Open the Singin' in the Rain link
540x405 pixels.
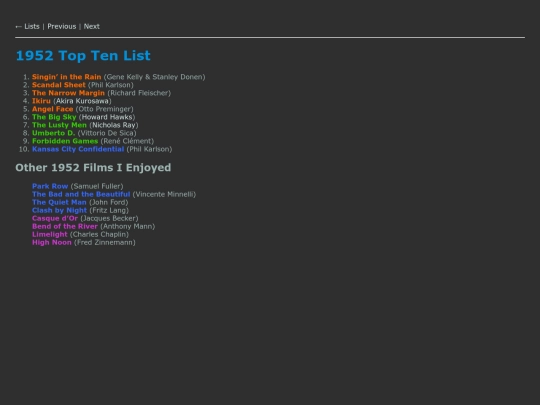[66, 77]
